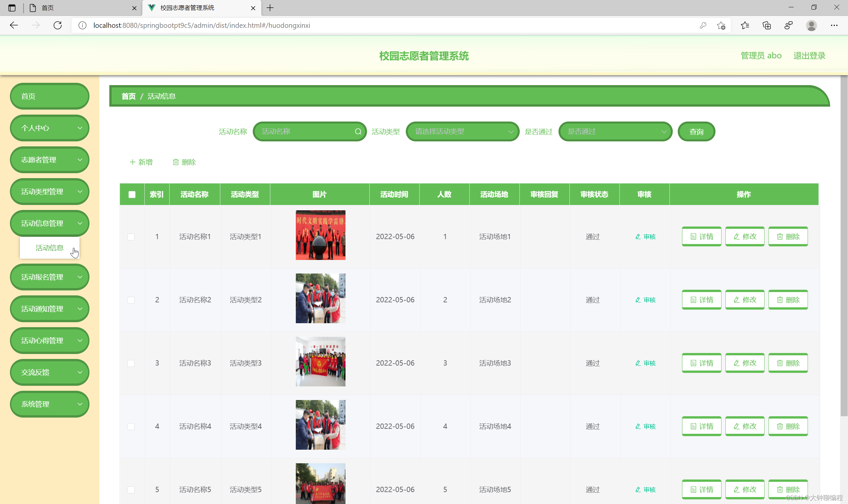
Task: Click the 退出登录 link
Action: [x=809, y=56]
